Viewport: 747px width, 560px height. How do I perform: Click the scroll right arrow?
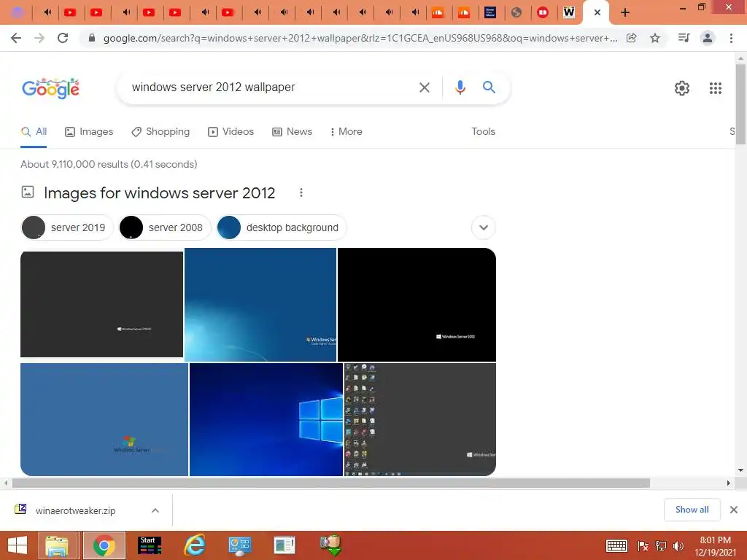pyautogui.click(x=728, y=483)
